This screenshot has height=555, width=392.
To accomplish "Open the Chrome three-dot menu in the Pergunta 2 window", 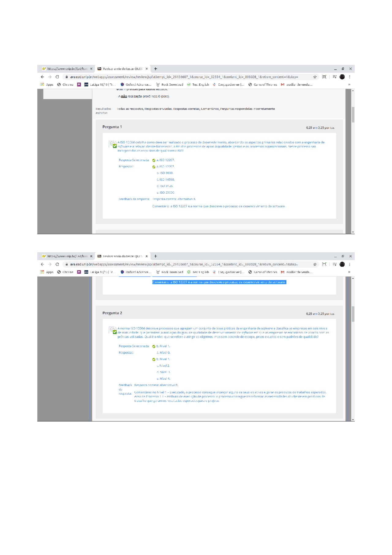I will click(x=350, y=264).
